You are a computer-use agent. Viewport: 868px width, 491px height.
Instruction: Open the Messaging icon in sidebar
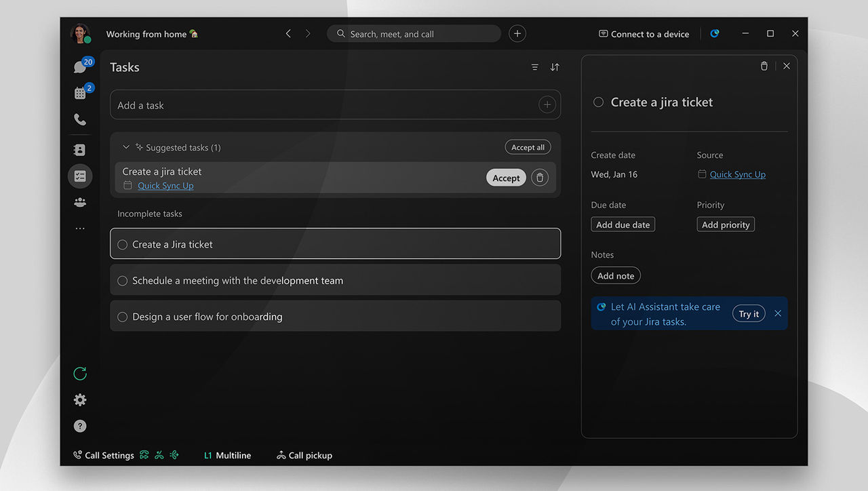(80, 67)
